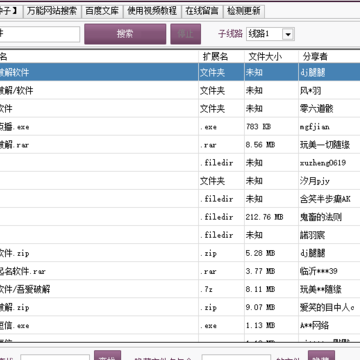Click the 8.56 MB size cell
This screenshot has height=360, width=360.
[x=260, y=145]
